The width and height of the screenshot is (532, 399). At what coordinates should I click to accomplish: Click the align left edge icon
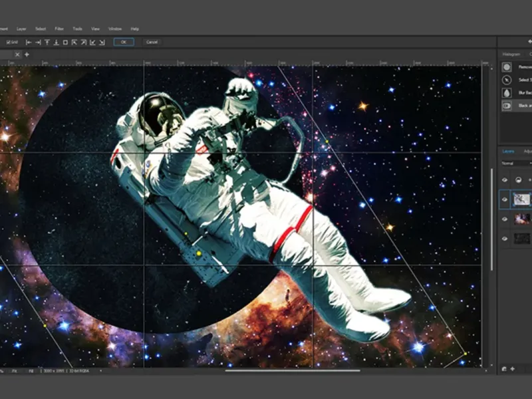coord(29,42)
